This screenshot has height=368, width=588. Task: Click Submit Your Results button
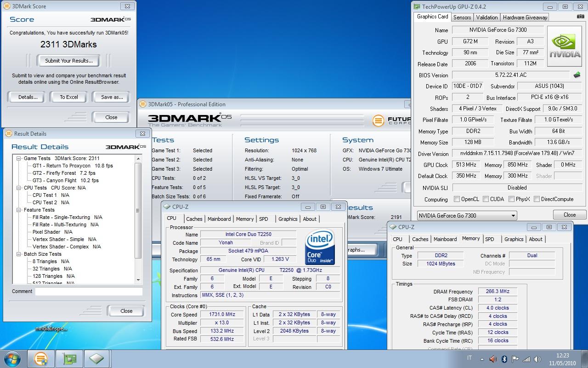point(69,61)
